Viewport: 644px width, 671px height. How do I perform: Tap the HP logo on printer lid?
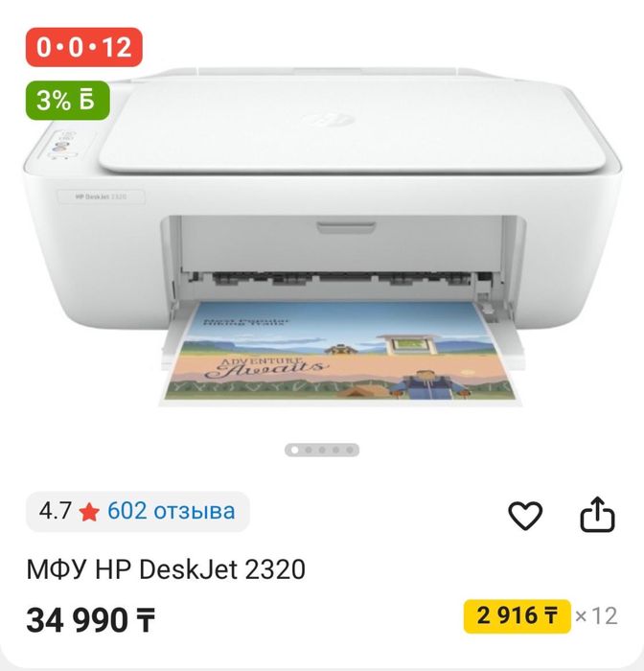click(x=330, y=120)
